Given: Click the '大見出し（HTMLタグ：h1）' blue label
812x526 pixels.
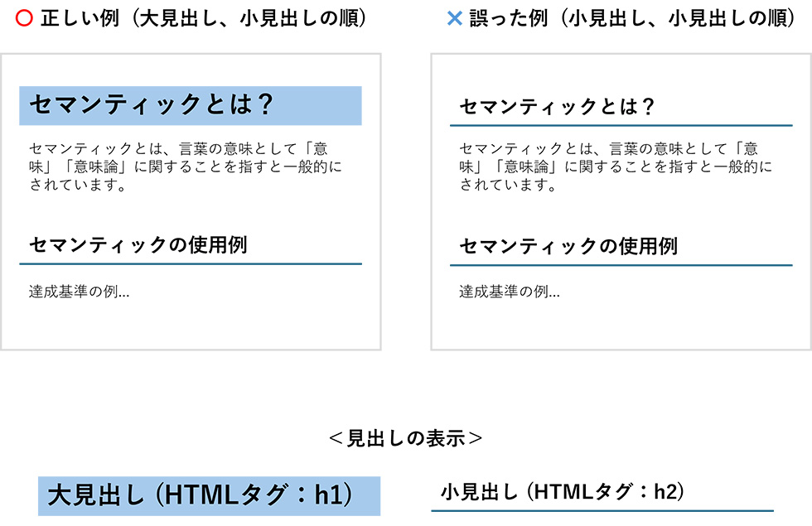Looking at the screenshot, I should tap(209, 496).
